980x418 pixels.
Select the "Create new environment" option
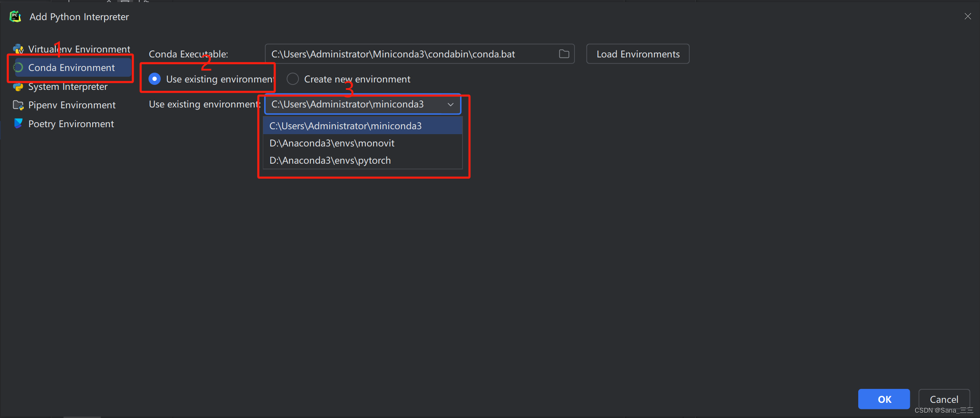292,79
